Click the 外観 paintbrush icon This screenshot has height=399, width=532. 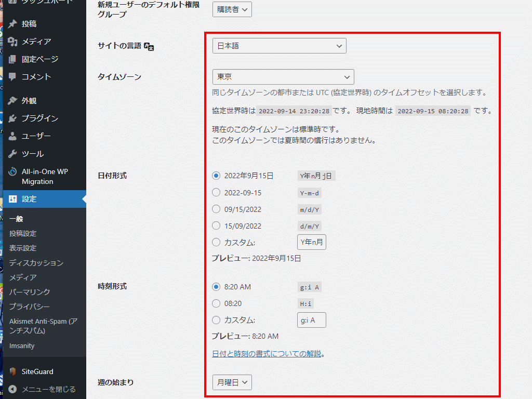point(12,101)
